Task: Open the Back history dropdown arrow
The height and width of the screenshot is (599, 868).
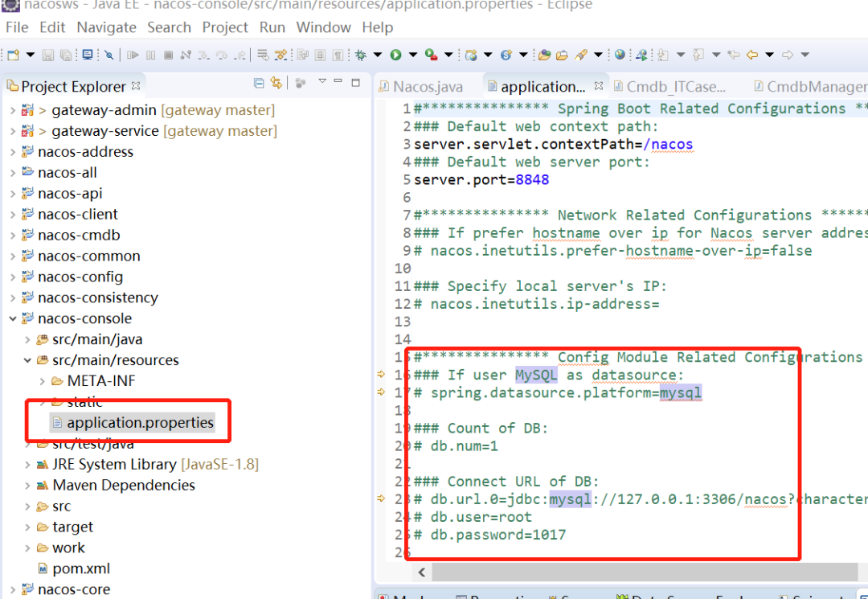Action: pos(769,55)
